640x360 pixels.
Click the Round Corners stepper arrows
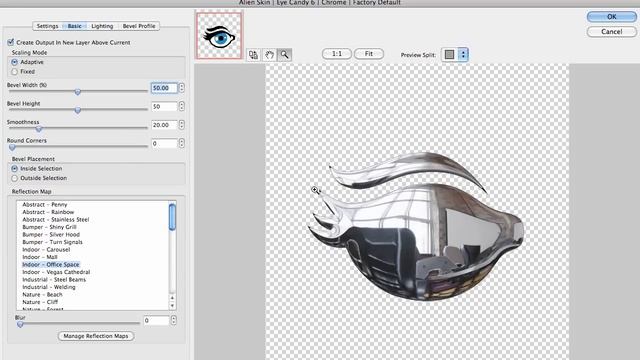point(182,143)
